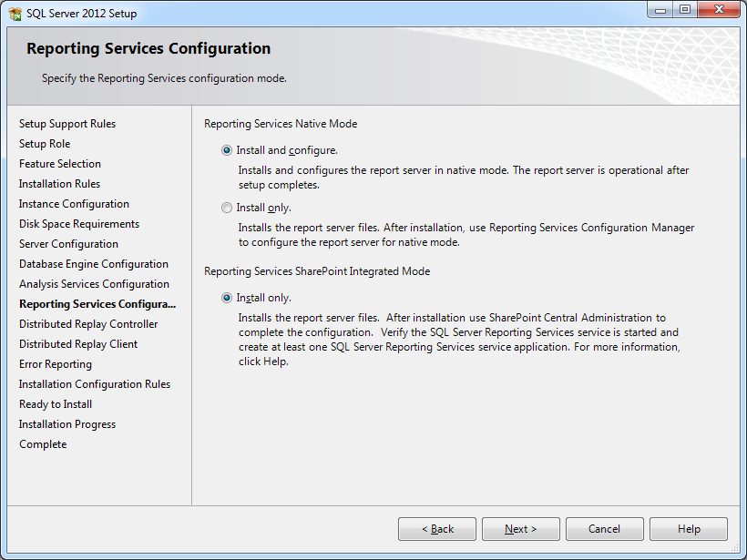Click Feature Selection step
747x560 pixels.
coord(60,164)
